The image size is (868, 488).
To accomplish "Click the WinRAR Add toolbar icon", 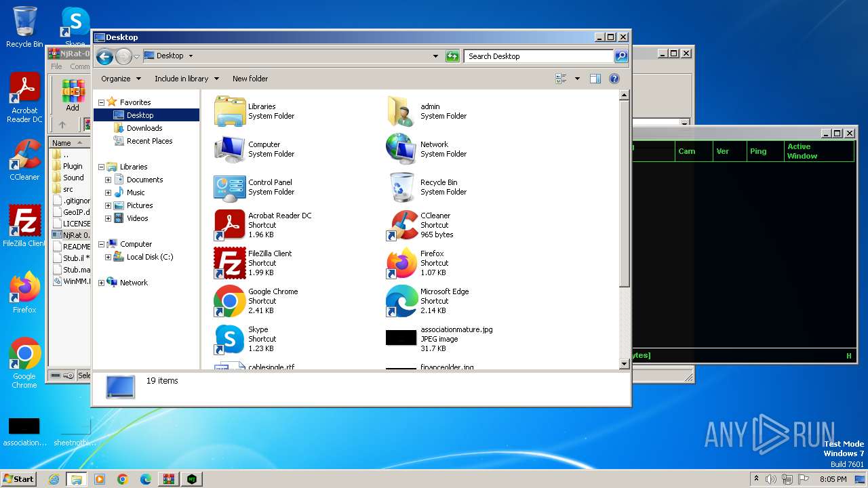I will point(73,96).
